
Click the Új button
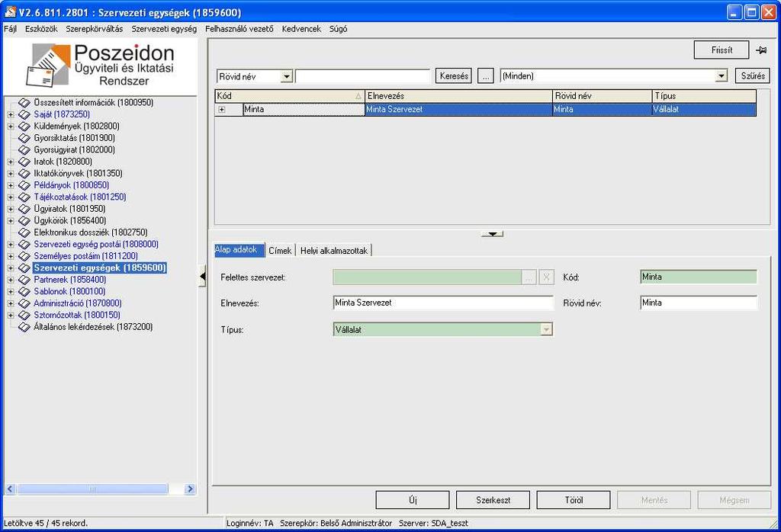click(413, 500)
